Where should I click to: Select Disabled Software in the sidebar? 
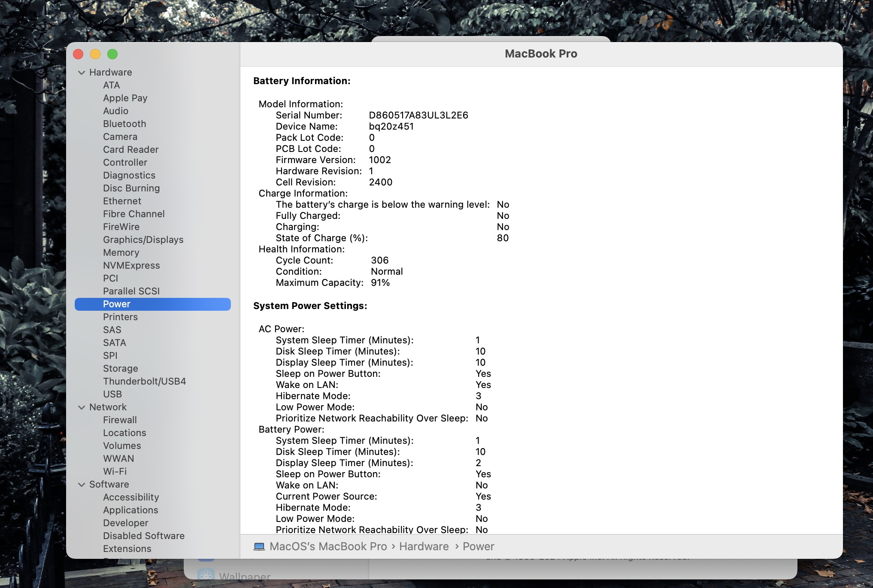click(144, 536)
